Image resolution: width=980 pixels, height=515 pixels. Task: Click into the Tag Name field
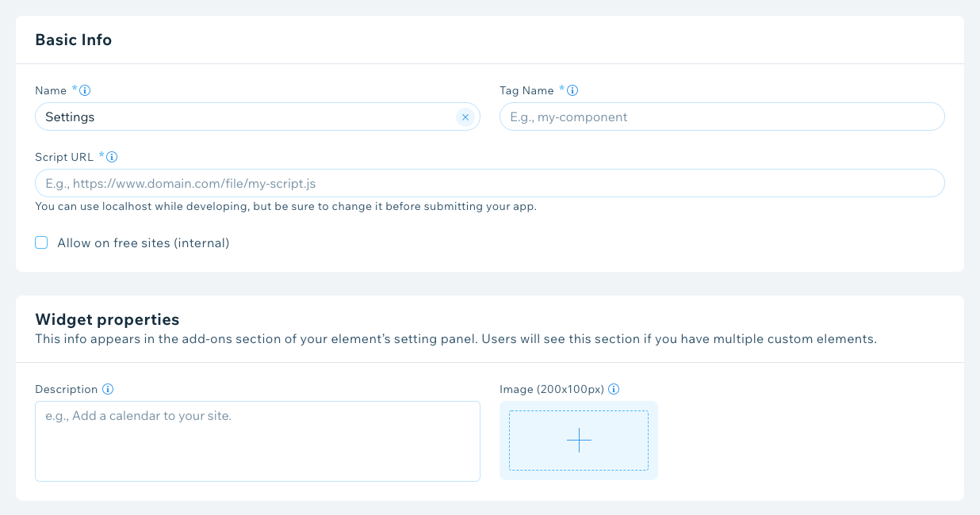click(722, 116)
